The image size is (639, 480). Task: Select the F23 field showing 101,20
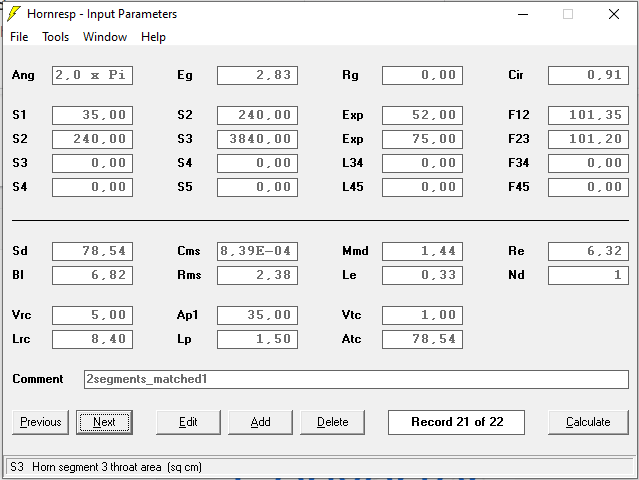tap(588, 139)
